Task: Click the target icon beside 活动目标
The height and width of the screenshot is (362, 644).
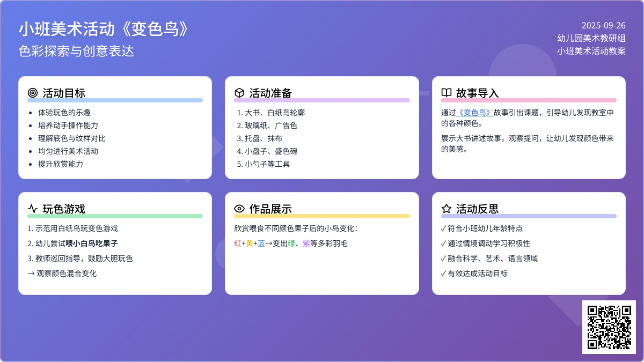Action: point(33,93)
